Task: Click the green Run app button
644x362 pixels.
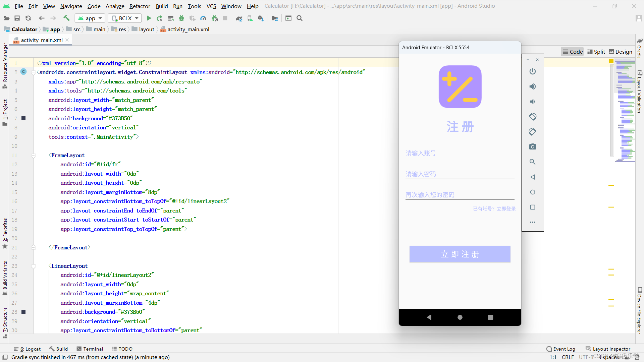Action: (x=149, y=18)
